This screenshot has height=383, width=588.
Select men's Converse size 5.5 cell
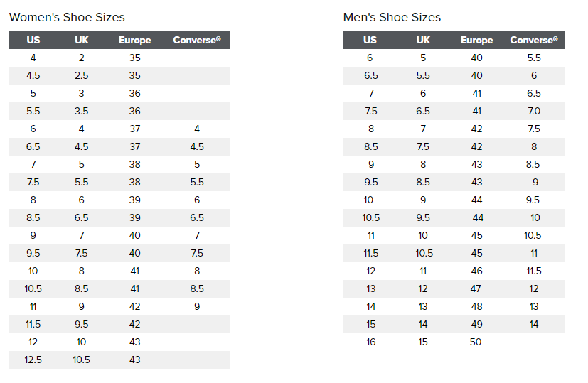(534, 58)
